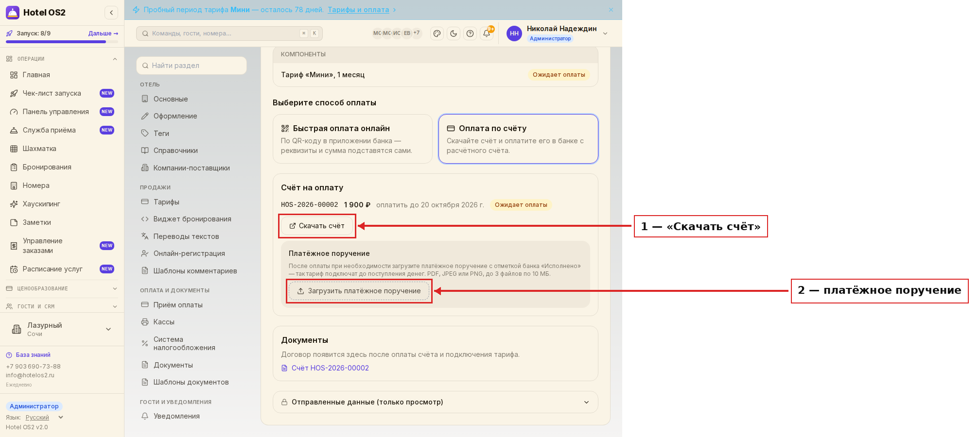Collapse sidebar with the chevron button
The width and height of the screenshot is (980, 437).
coord(111,13)
